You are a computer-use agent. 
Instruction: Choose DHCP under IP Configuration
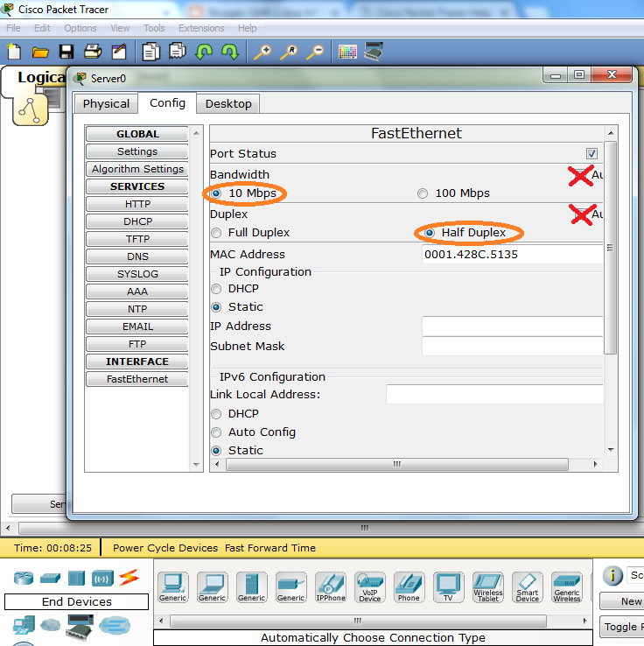point(216,289)
